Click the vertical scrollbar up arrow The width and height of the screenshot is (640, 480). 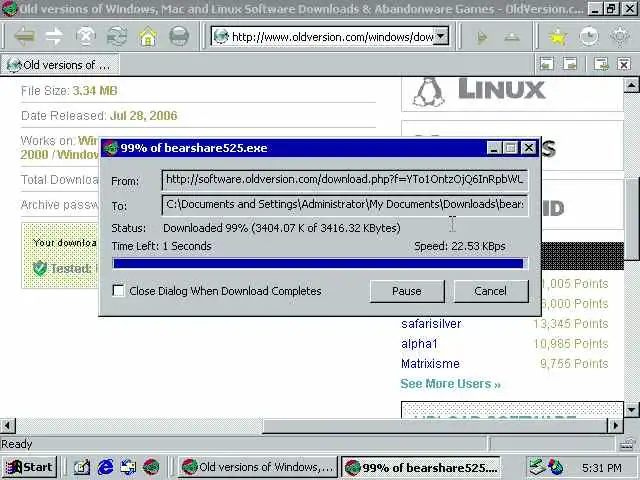(x=631, y=85)
